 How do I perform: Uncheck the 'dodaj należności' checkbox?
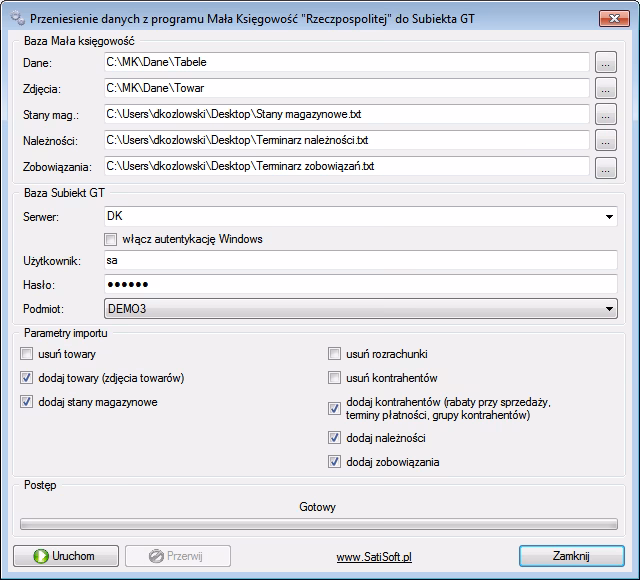[335, 439]
